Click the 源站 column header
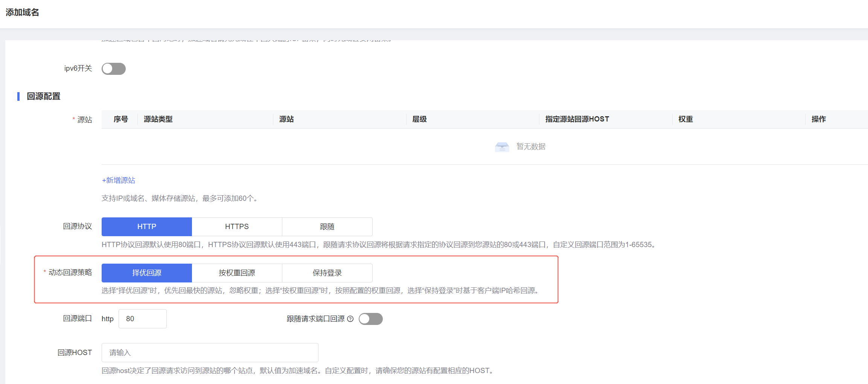 [x=286, y=119]
